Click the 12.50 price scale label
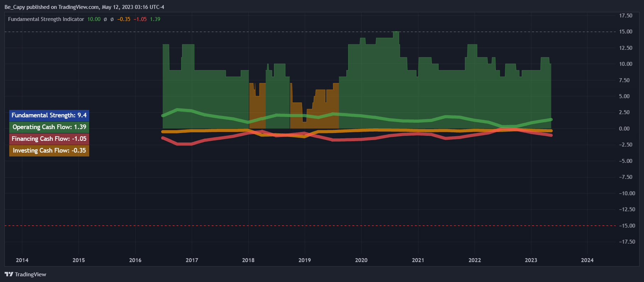The height and width of the screenshot is (282, 644). click(626, 48)
